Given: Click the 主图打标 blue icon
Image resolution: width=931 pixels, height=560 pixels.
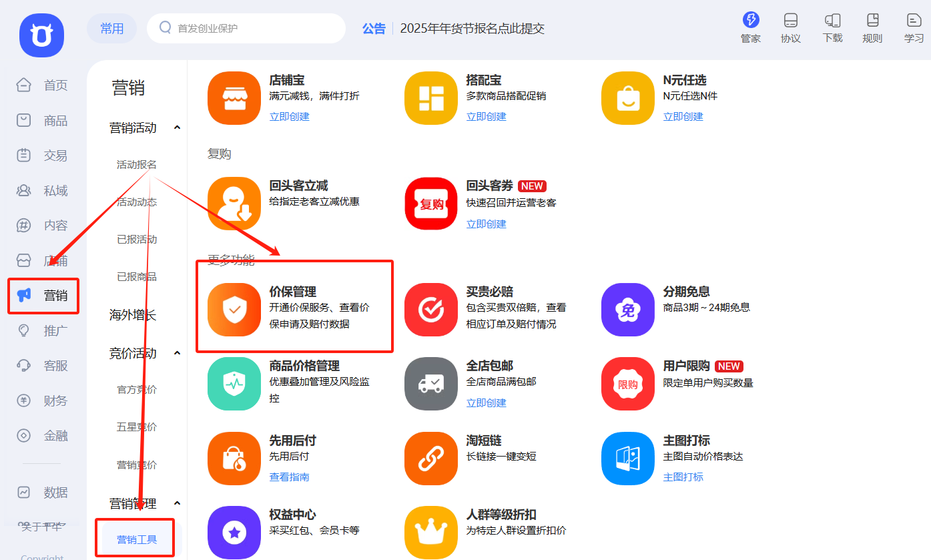Looking at the screenshot, I should point(627,459).
